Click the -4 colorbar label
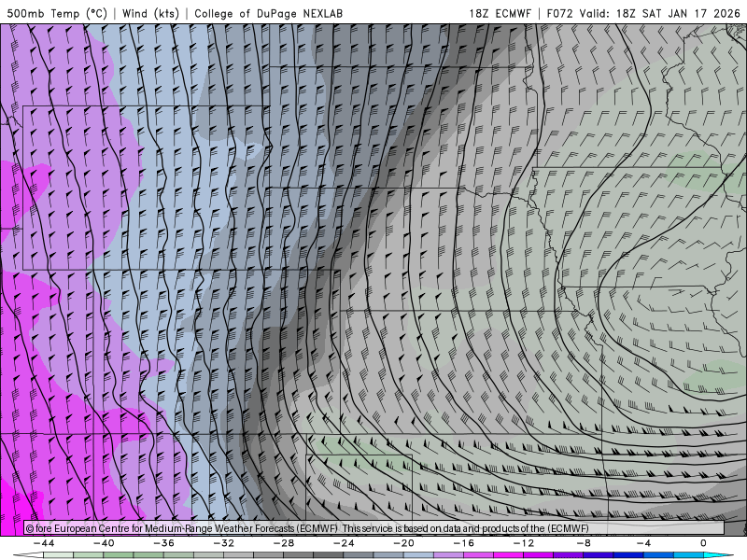This screenshot has width=747, height=560. pos(644,543)
